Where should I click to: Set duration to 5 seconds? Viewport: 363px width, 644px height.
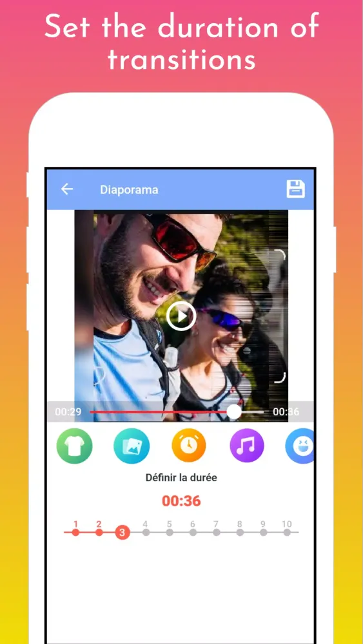coord(169,533)
